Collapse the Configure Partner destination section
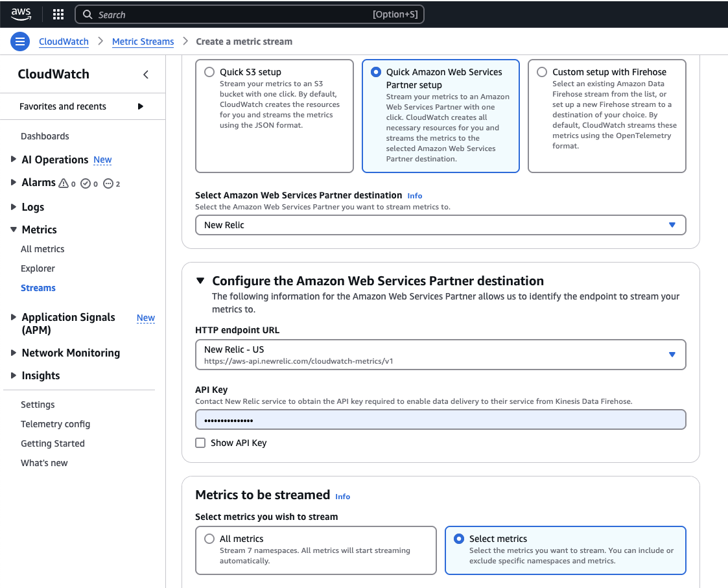Viewport: 728px width, 588px height. pos(200,281)
